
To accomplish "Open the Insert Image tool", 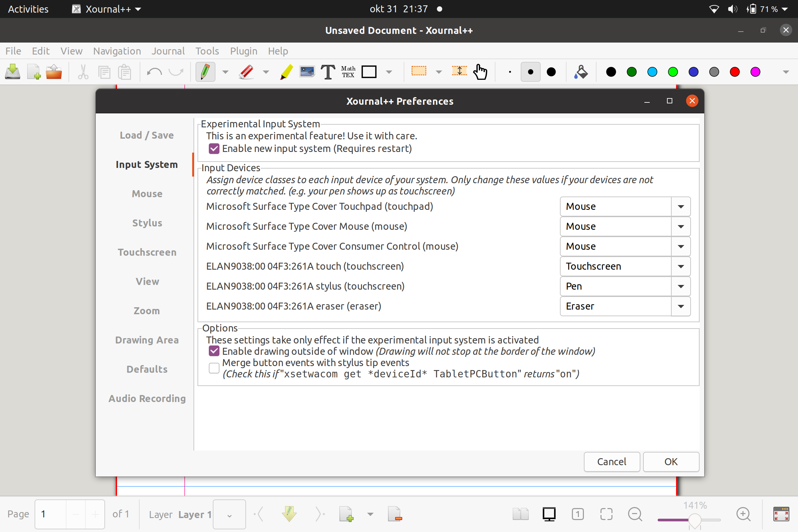I will pyautogui.click(x=306, y=71).
